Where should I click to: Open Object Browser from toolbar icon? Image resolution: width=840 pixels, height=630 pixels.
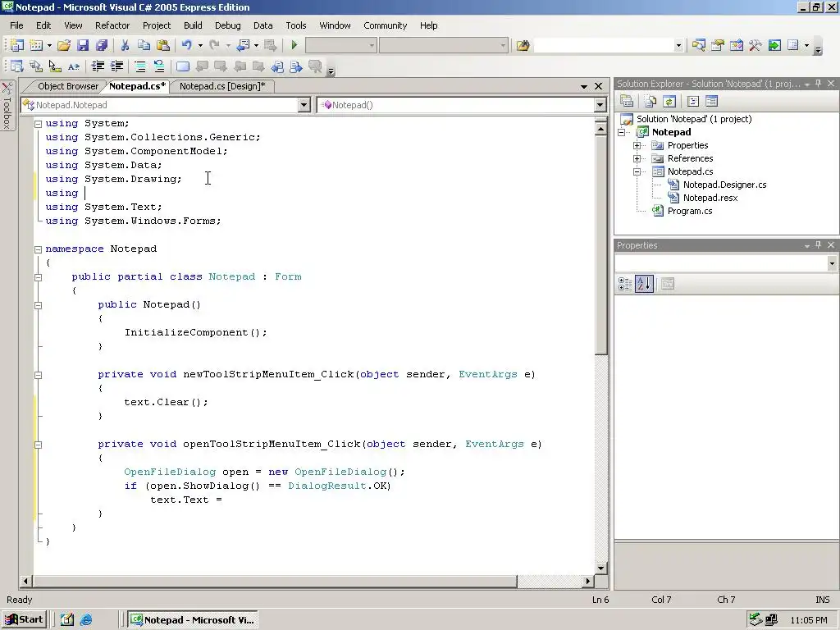pos(737,46)
